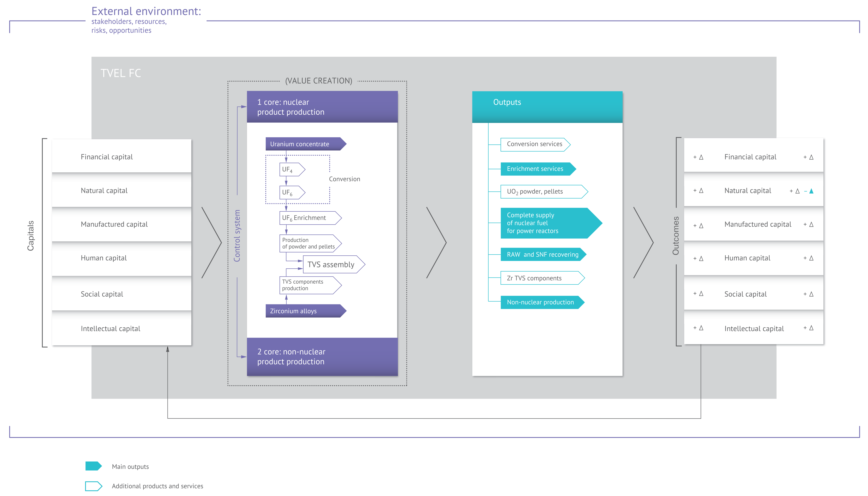Click the 'External environment:' heading

pos(146,11)
